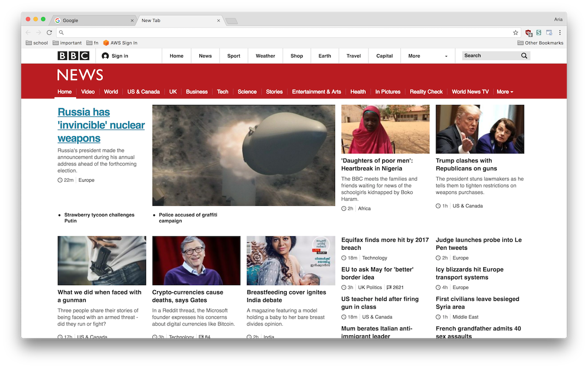This screenshot has height=368, width=588.
Task: Open News in BBC top navigation
Action: (x=205, y=56)
